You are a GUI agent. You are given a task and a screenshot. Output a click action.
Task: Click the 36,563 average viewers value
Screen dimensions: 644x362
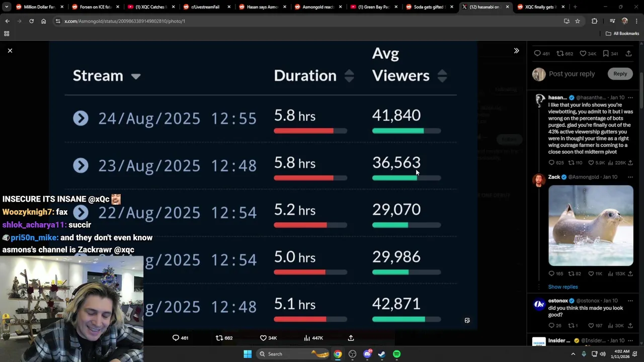coord(396,163)
